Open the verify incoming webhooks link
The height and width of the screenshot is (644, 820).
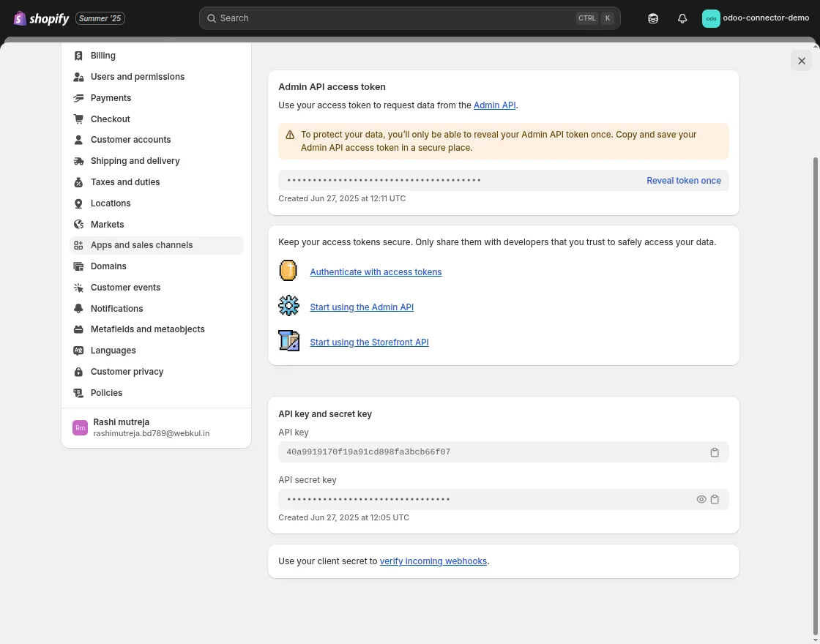pyautogui.click(x=433, y=561)
